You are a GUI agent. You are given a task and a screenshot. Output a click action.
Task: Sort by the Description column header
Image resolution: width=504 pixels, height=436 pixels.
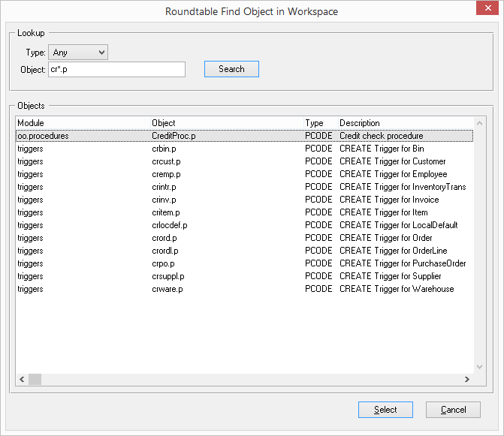click(x=406, y=123)
